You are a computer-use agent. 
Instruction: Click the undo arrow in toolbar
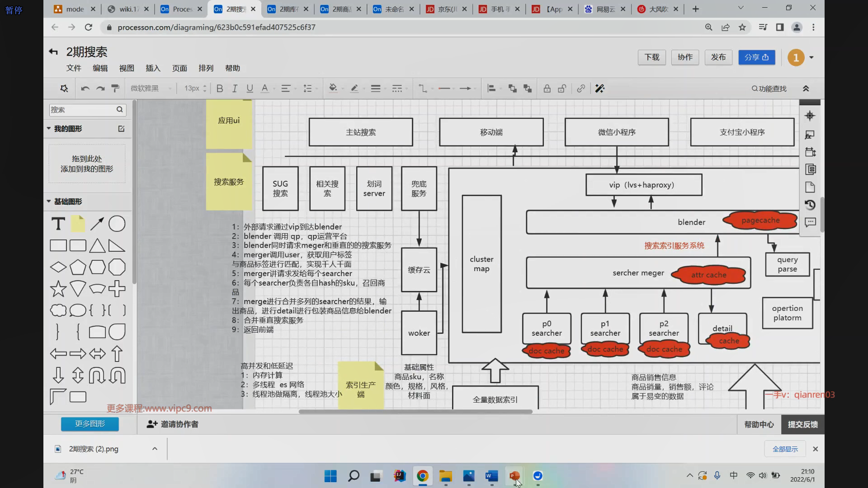tap(85, 89)
